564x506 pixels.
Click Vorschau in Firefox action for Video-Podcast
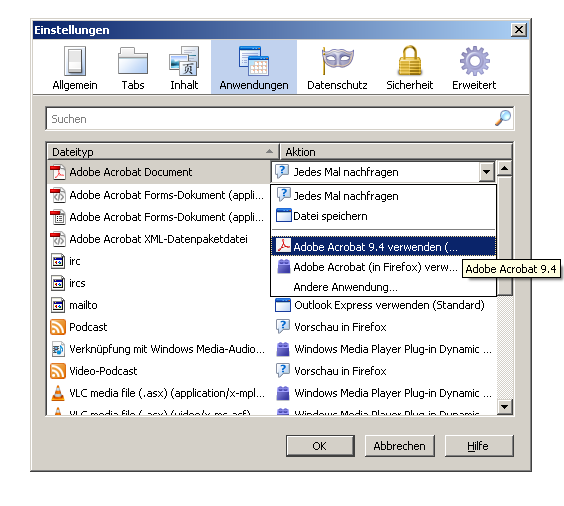point(340,371)
